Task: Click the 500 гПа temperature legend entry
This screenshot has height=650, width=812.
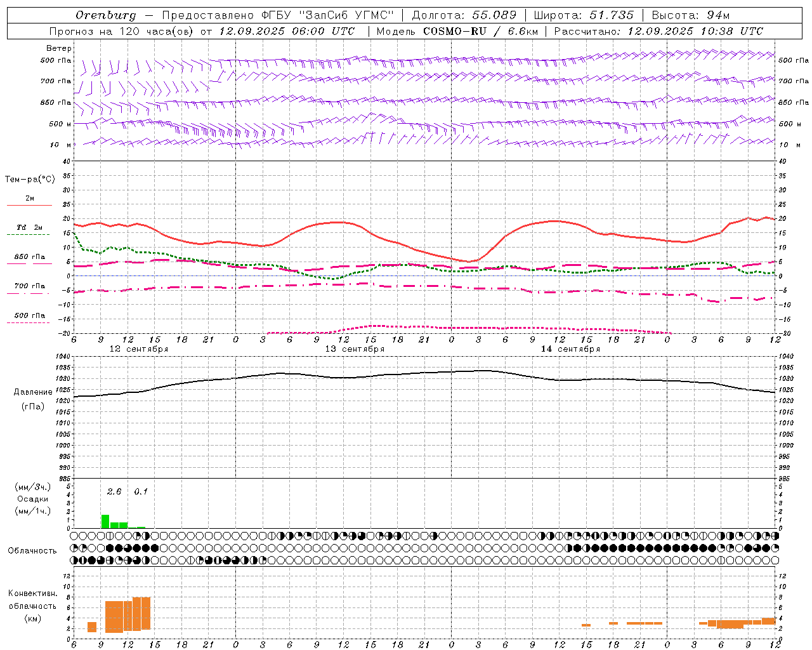Action: pyautogui.click(x=30, y=315)
